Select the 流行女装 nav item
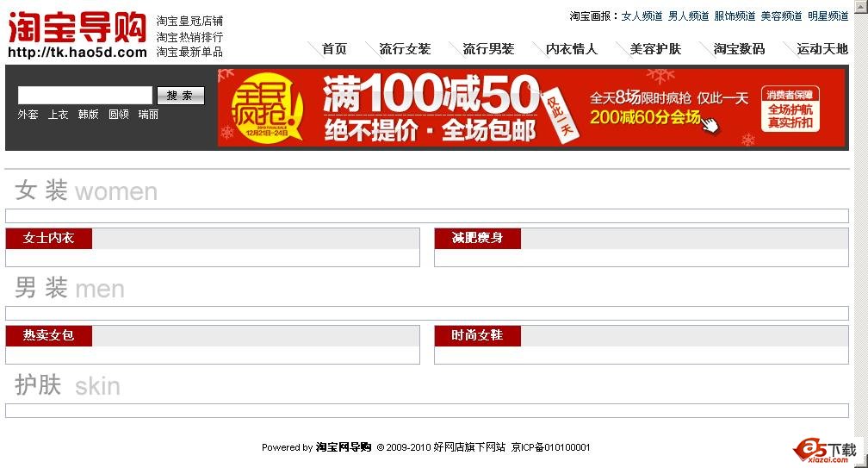Viewport: 868px width, 468px height. point(405,49)
